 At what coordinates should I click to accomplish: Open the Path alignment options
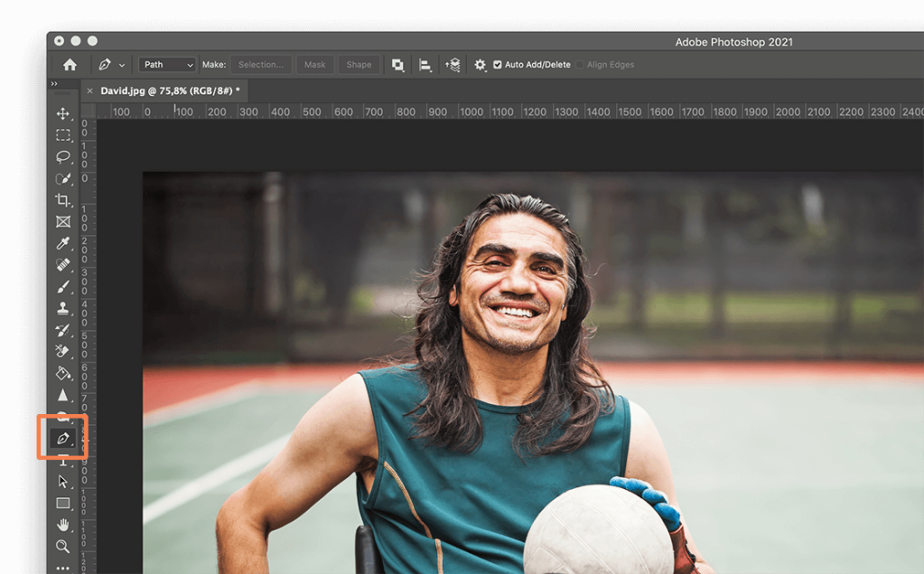(x=425, y=65)
